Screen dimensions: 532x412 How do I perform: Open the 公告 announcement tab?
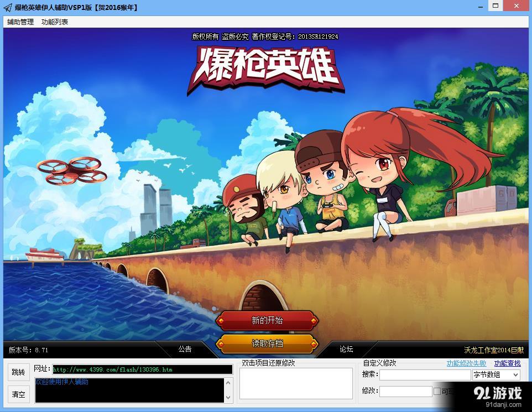click(185, 349)
